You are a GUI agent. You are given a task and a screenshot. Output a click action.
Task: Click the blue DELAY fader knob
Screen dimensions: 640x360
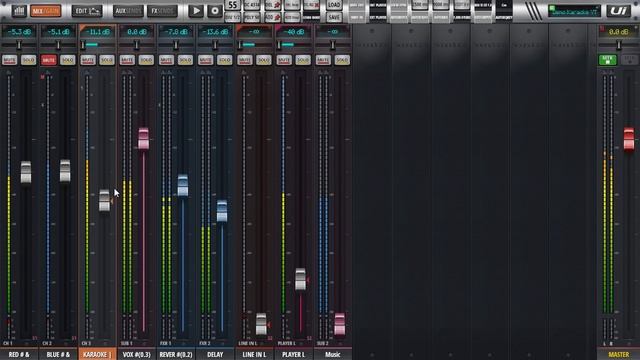(222, 211)
